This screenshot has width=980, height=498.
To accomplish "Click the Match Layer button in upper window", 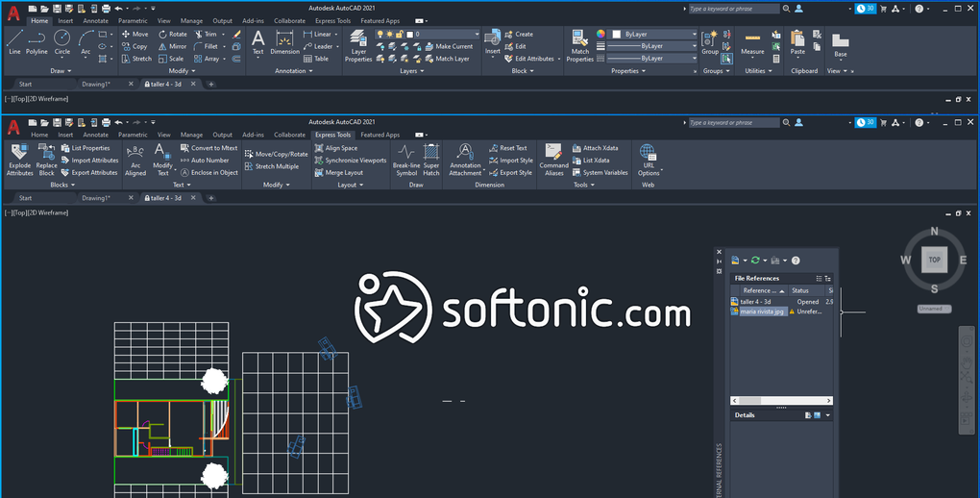I will coord(448,59).
